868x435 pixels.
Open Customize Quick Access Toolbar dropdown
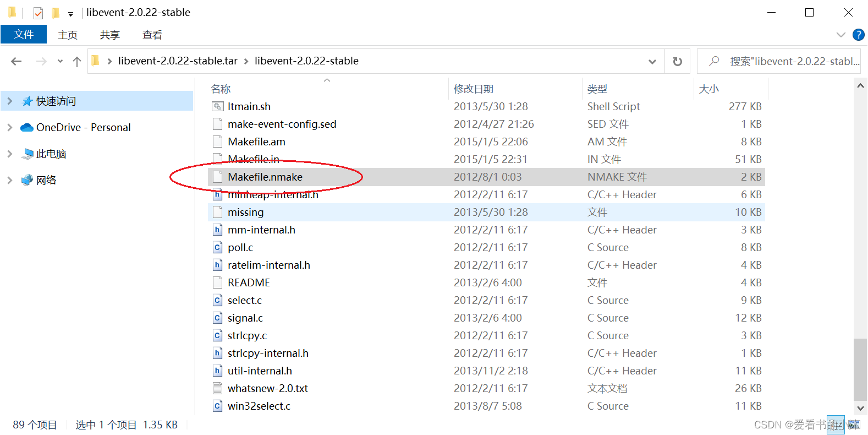(x=70, y=14)
